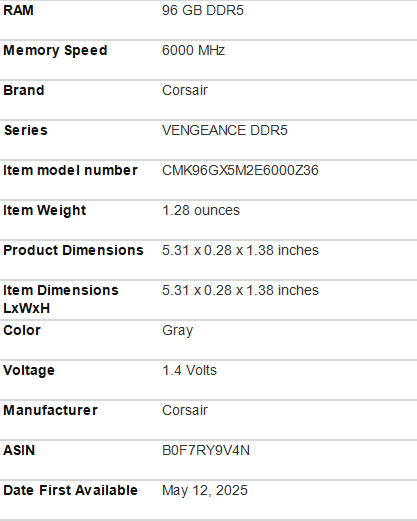
Task: Click the Memory Speed label
Action: pos(55,51)
